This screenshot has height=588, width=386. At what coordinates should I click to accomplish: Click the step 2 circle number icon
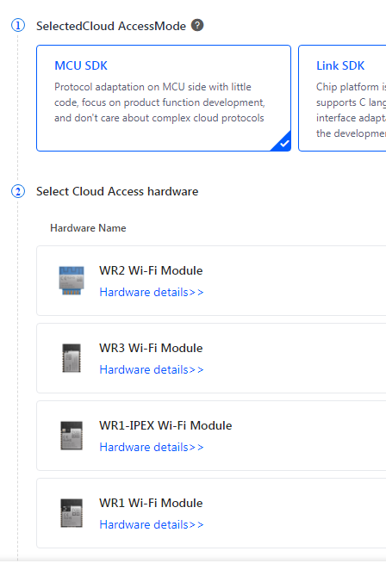[18, 191]
